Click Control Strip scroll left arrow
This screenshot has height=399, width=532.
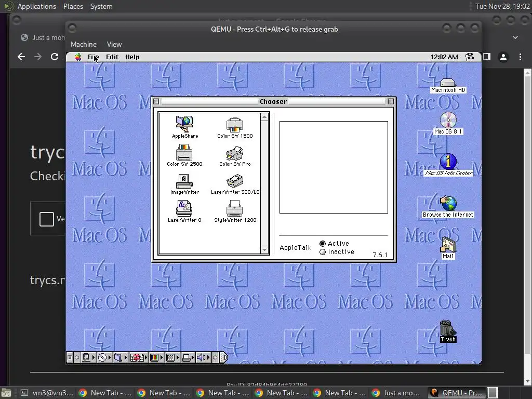pos(77,357)
